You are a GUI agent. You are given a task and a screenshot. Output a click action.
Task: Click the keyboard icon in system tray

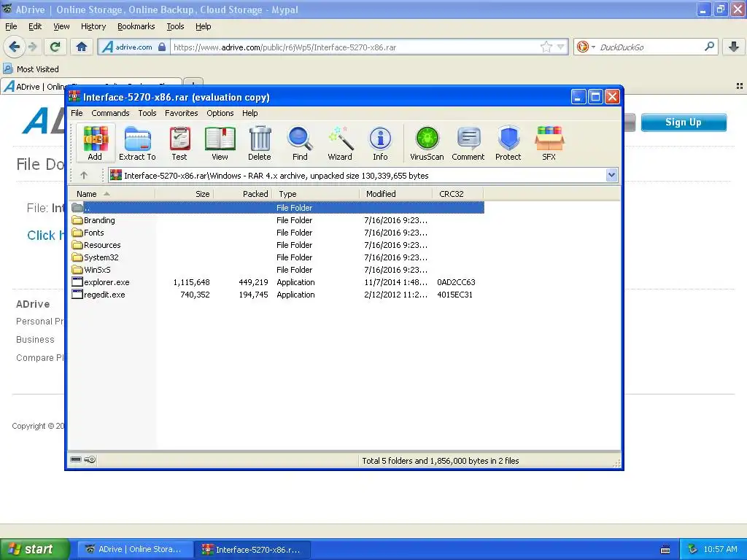665,550
